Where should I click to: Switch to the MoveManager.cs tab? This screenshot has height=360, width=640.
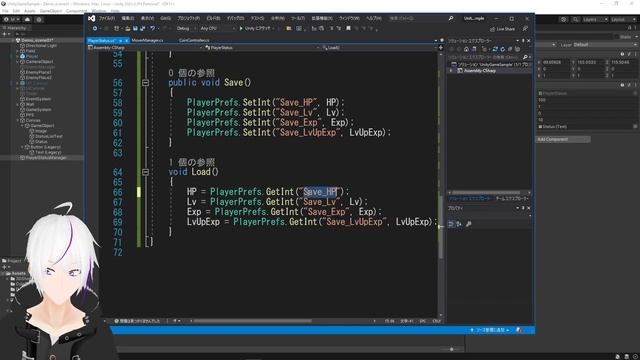click(x=147, y=40)
